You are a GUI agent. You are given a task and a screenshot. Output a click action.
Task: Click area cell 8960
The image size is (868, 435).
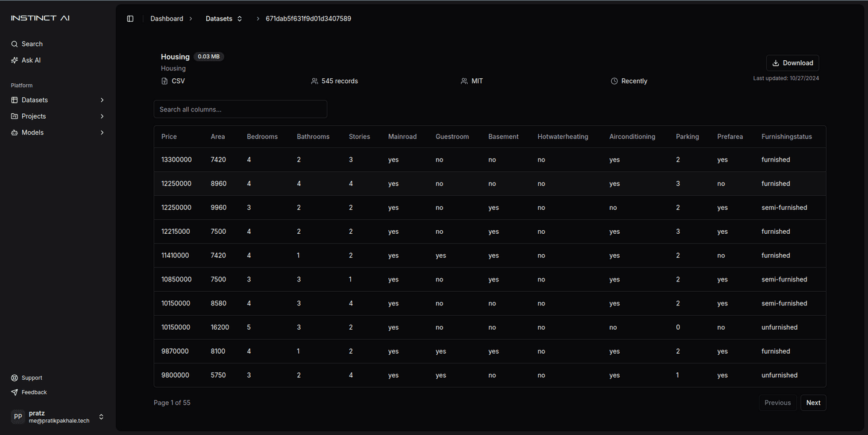click(219, 184)
